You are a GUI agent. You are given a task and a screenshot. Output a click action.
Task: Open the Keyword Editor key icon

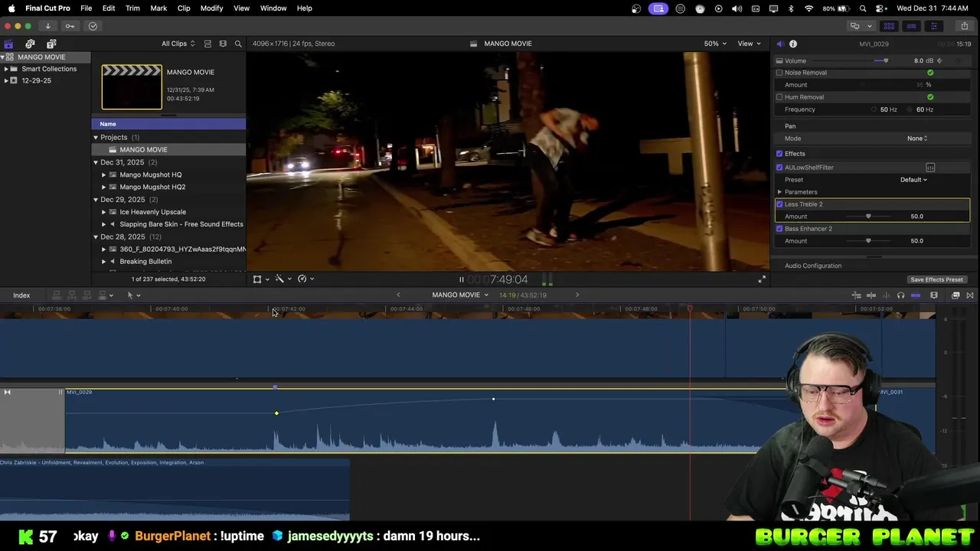[70, 26]
